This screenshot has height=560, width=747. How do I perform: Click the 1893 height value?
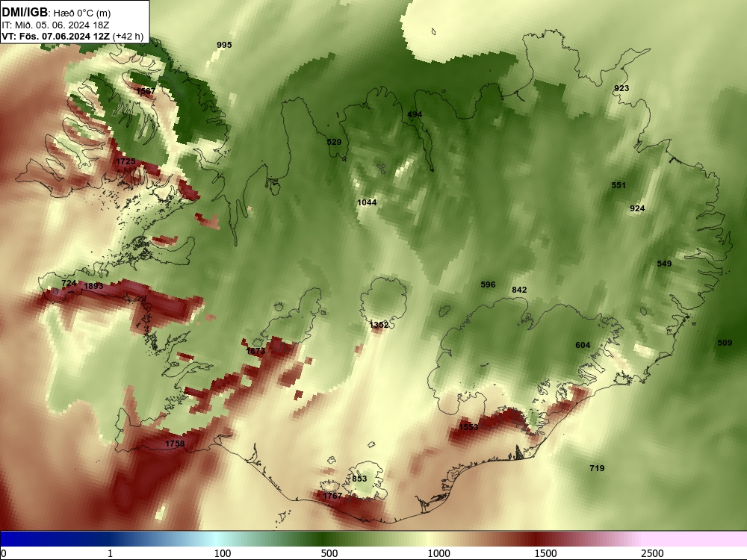point(93,286)
